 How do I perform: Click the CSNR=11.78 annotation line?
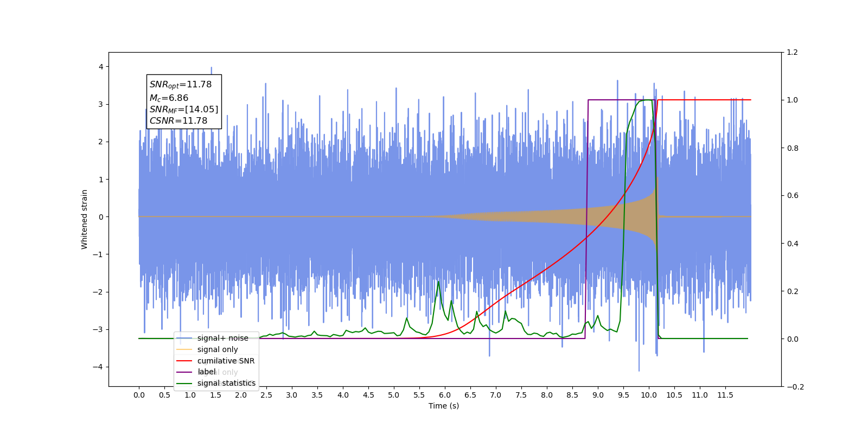(178, 121)
